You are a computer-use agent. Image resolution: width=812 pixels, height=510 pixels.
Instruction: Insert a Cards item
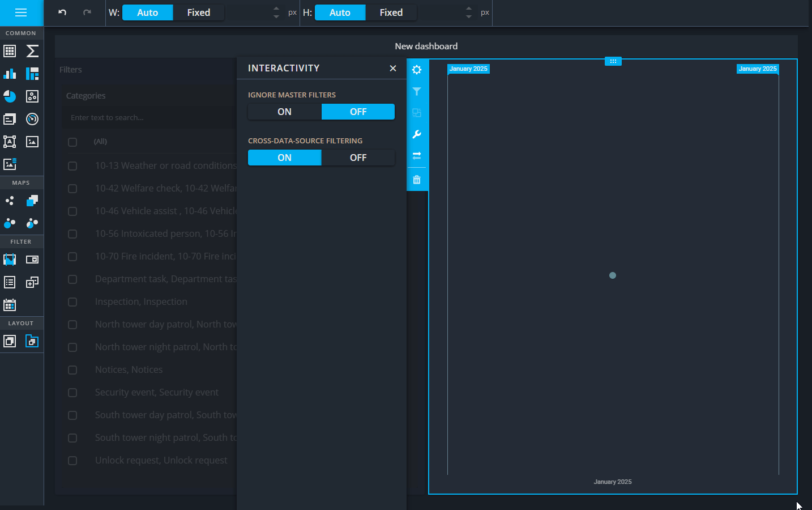pos(10,119)
